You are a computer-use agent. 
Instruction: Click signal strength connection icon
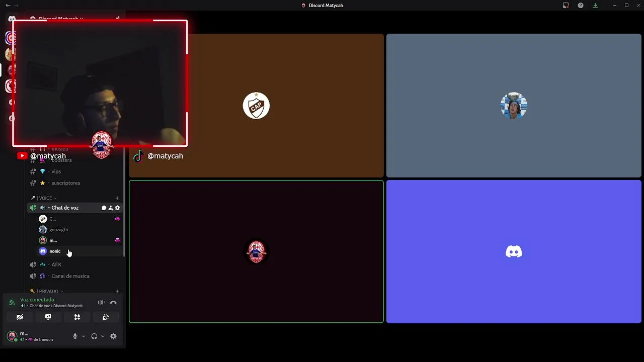pos(12,303)
